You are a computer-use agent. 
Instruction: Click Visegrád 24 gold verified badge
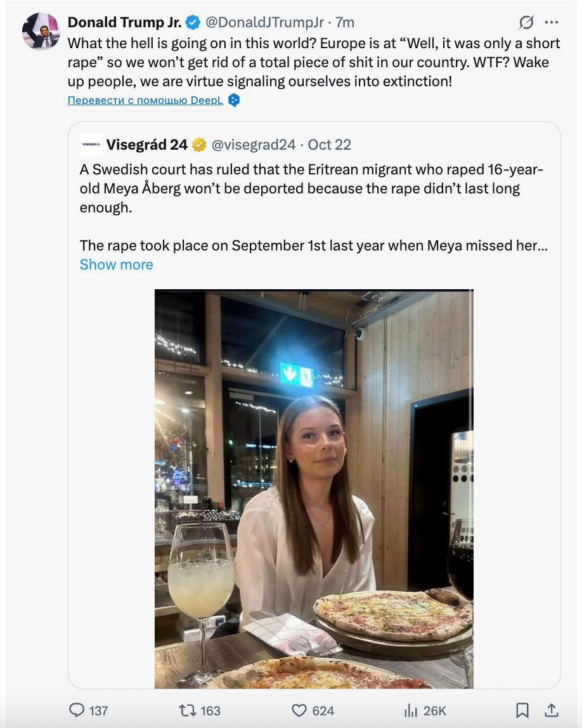(x=199, y=145)
